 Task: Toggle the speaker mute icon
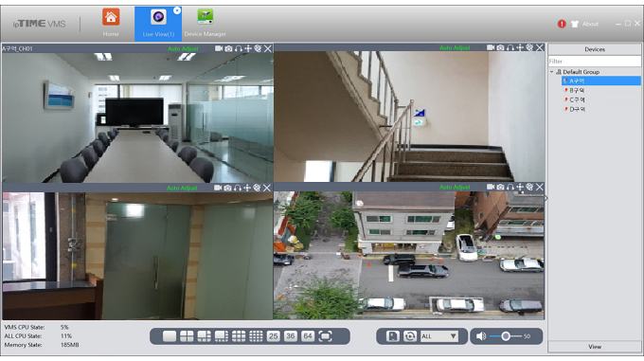click(x=480, y=336)
